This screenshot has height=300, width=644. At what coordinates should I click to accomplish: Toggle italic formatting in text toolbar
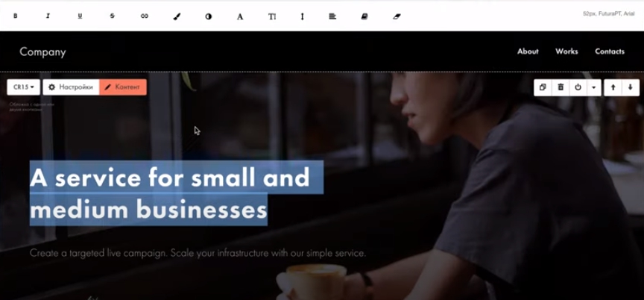click(48, 16)
